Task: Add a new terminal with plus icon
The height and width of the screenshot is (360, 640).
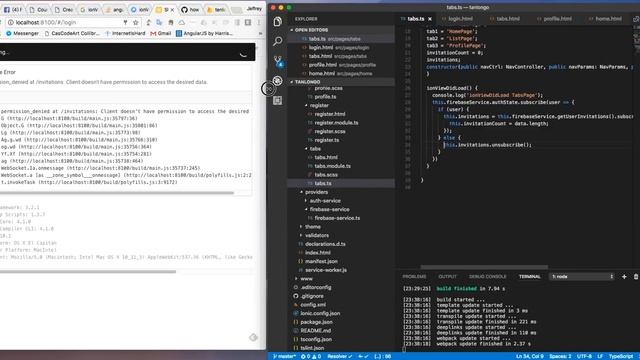Action: tap(624, 277)
